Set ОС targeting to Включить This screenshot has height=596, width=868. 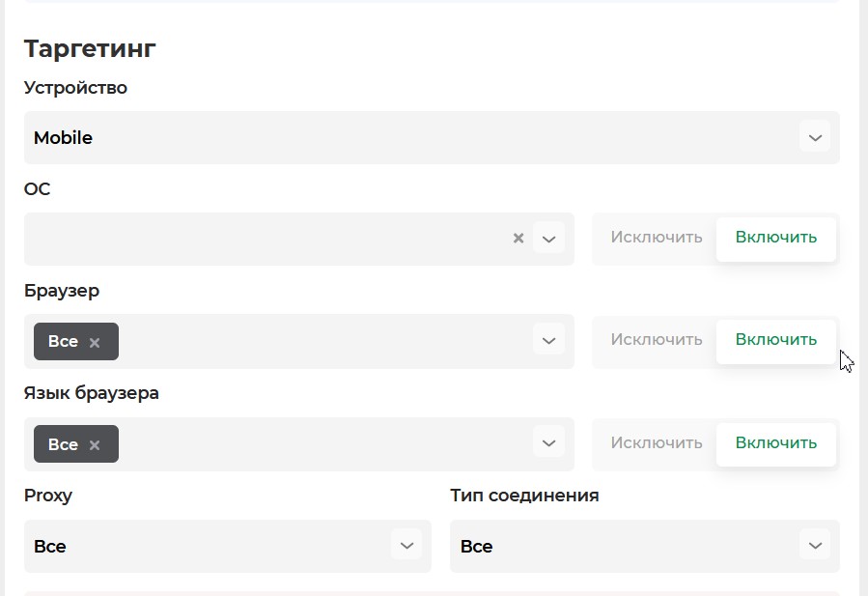click(776, 238)
